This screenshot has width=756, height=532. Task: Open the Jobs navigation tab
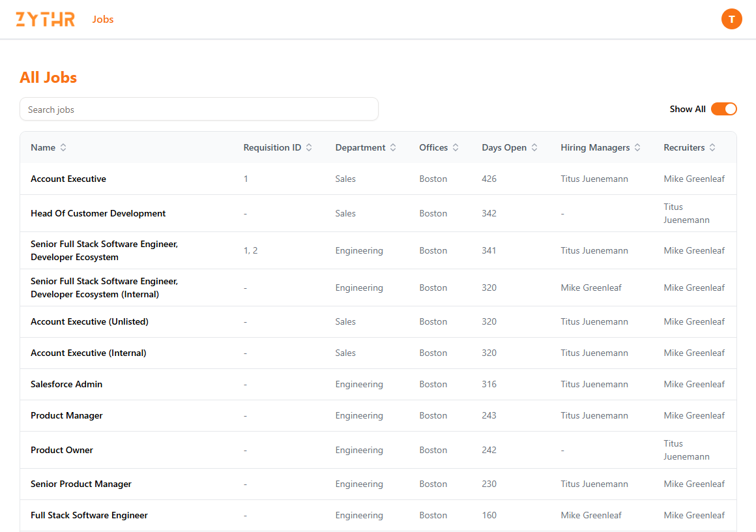point(103,20)
